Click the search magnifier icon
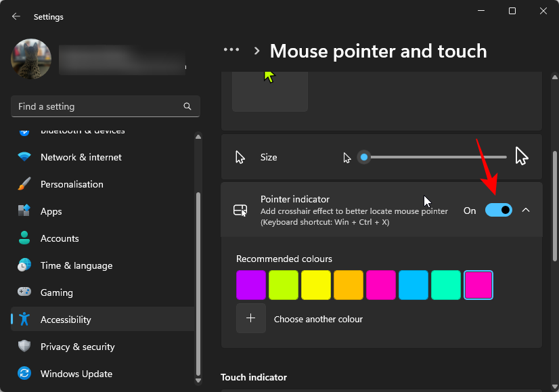 click(187, 106)
